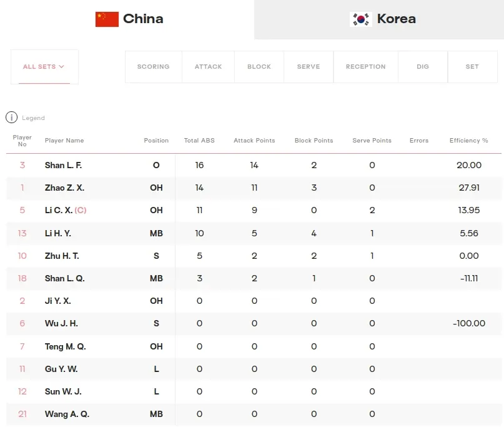Click player name Gu Y. W.
The height and width of the screenshot is (427, 504).
click(x=61, y=369)
